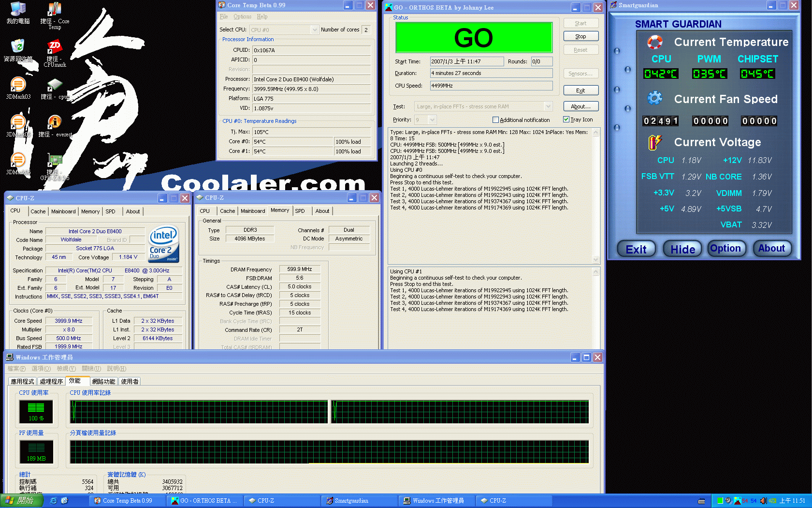
Task: Click the Stop button in ORTHOS
Action: tap(580, 36)
